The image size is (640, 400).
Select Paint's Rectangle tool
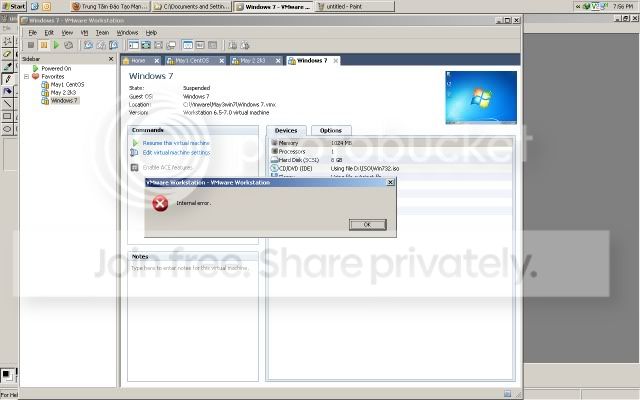[7, 116]
